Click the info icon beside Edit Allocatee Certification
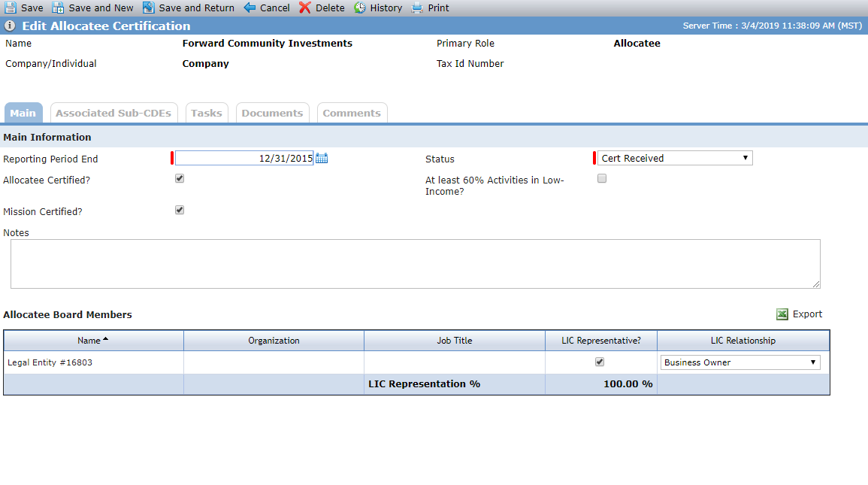This screenshot has width=868, height=485. click(10, 26)
